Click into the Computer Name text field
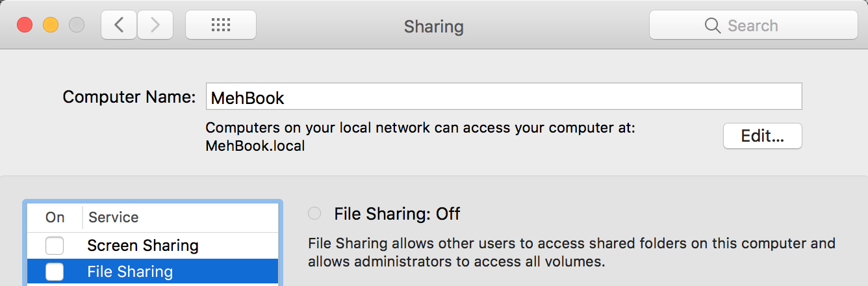This screenshot has width=868, height=286. tap(504, 96)
